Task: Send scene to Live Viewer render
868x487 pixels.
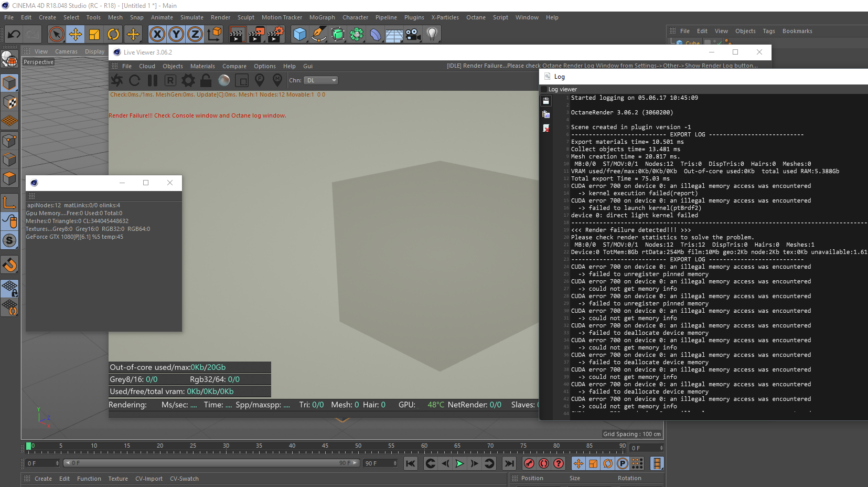Action: tap(117, 80)
